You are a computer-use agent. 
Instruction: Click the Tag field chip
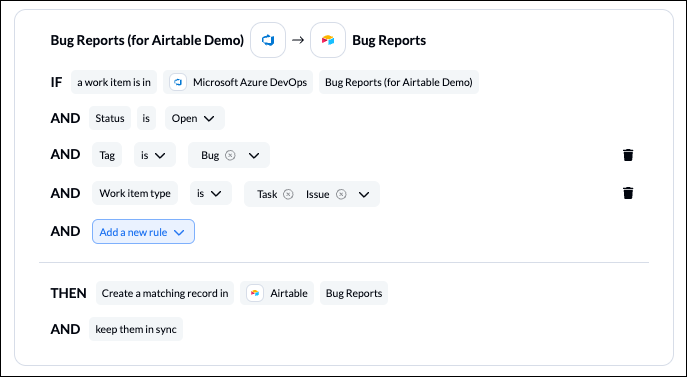107,155
